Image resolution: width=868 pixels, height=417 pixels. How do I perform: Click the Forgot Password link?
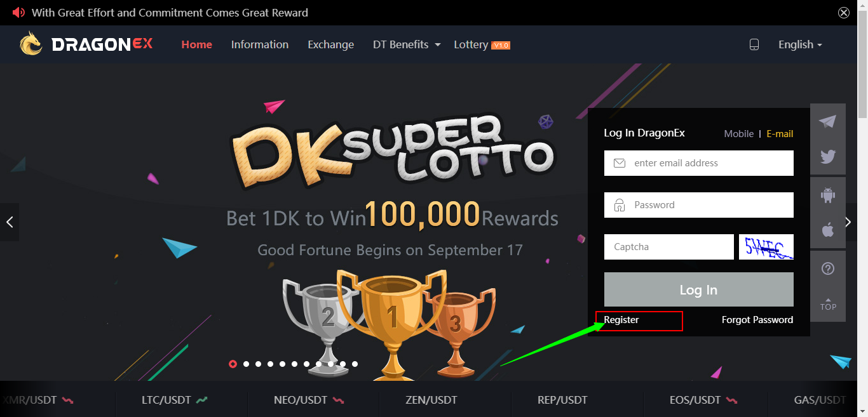coord(757,320)
